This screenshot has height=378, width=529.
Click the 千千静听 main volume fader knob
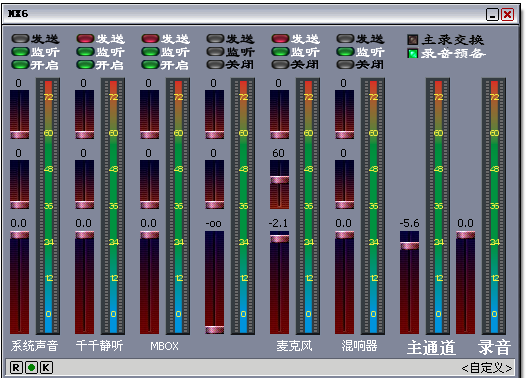tap(84, 235)
